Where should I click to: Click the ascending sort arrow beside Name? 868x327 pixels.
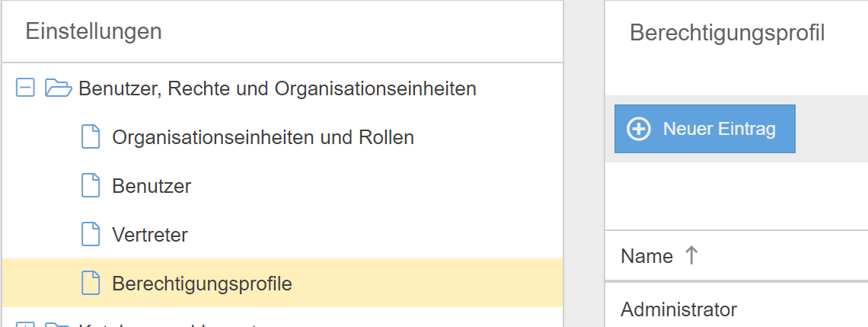point(691,255)
